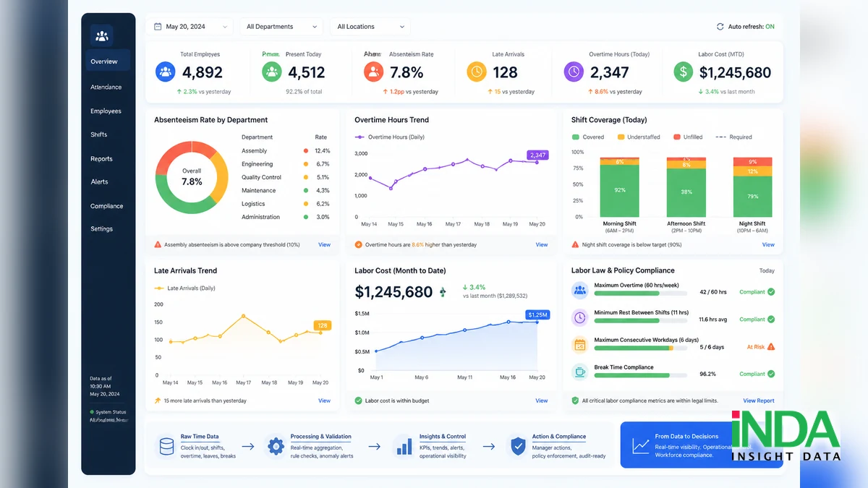Screen dimensions: 868x488
Task: Toggle the Covered legend in Shift Coverage
Action: point(588,137)
